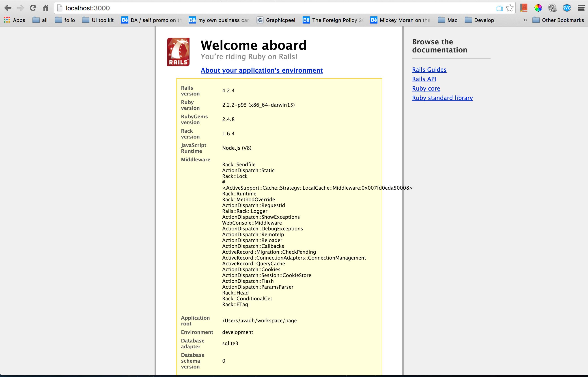Click 'ActionDispatch::ParamsParser' entry
588x377 pixels.
click(258, 287)
